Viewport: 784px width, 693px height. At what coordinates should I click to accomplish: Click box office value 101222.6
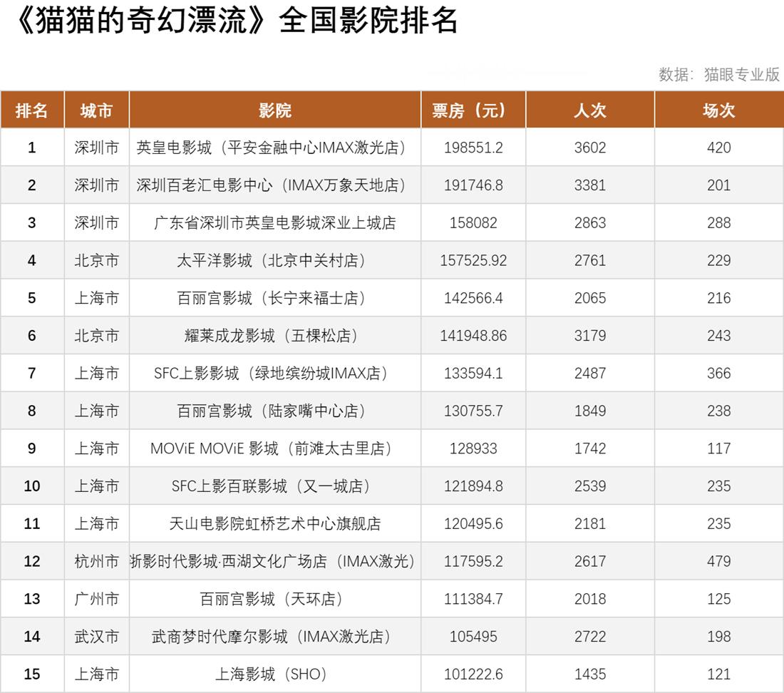point(473,674)
